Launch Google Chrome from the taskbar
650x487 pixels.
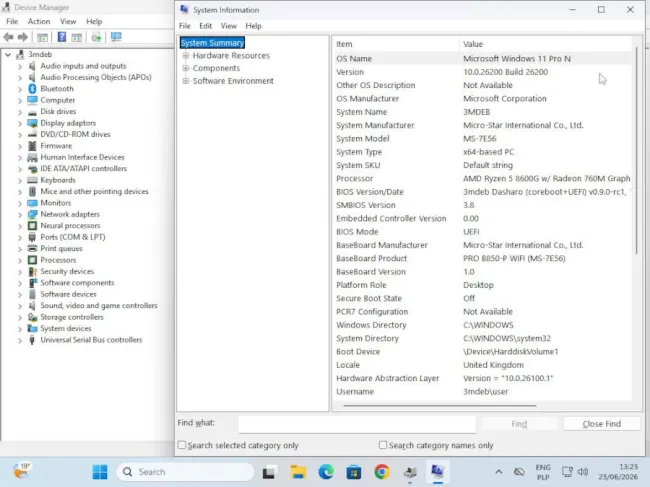coord(382,472)
